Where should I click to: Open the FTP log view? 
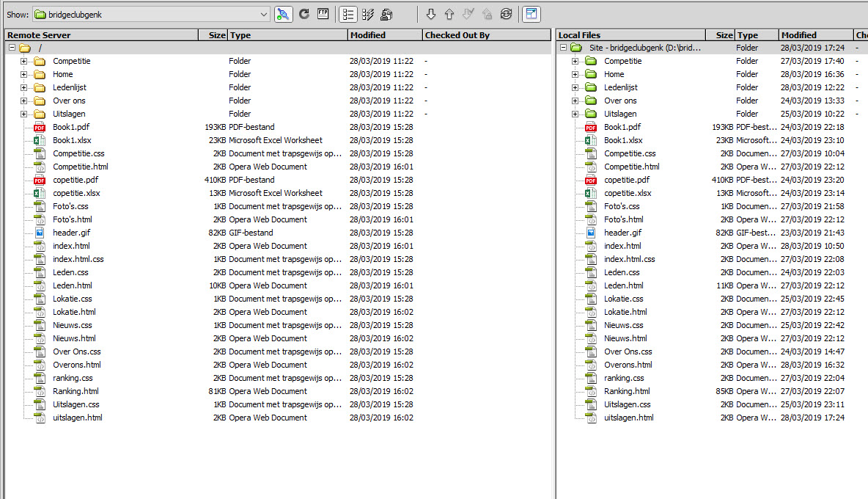click(x=323, y=14)
